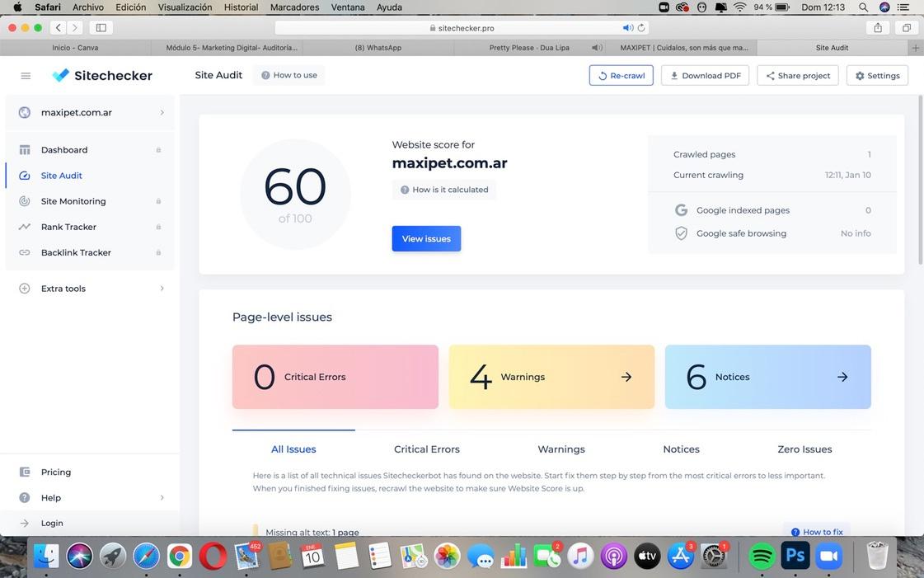
Task: Click Google indexed pages row
Action: coord(772,210)
